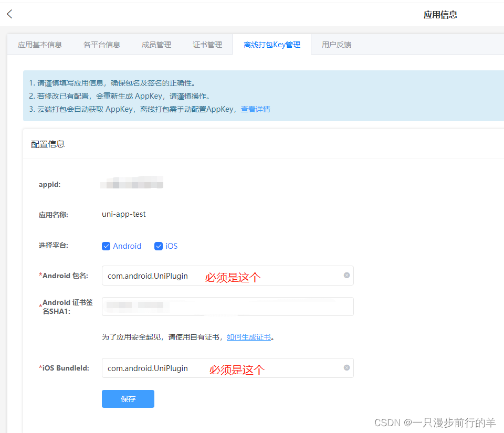Switch to the 应用基本信息 tab
Viewport: 504px width, 433px height.
pos(39,45)
